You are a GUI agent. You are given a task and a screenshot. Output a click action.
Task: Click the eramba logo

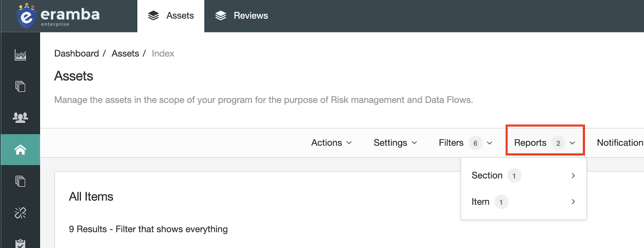coord(58,16)
